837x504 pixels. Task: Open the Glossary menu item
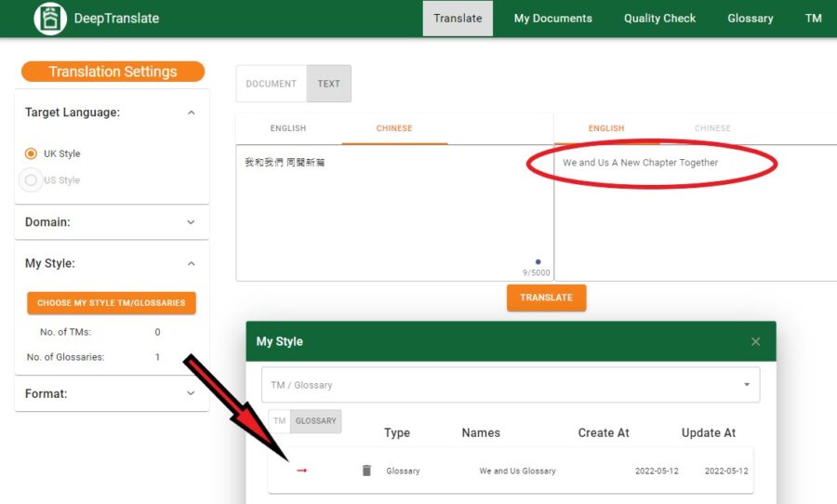pyautogui.click(x=750, y=19)
